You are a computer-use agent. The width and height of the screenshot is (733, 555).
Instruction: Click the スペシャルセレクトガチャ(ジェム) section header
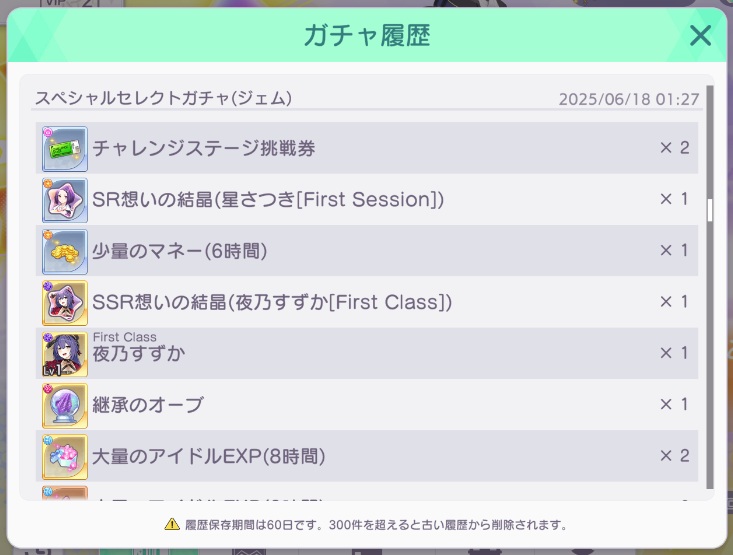164,98
